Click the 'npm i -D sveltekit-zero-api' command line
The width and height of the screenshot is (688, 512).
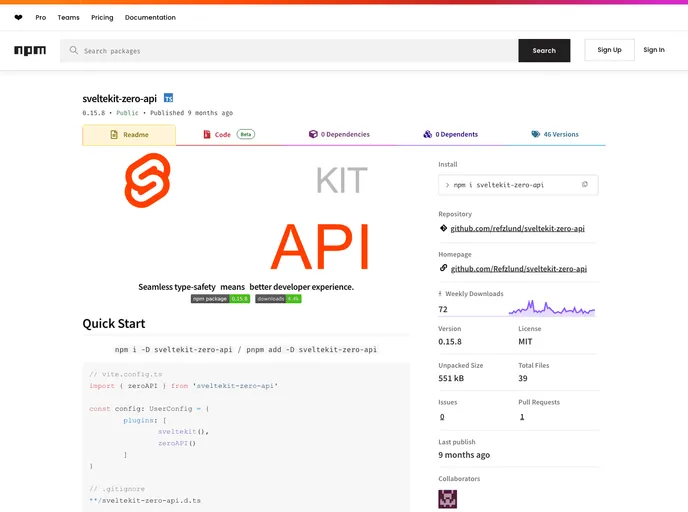point(173,350)
